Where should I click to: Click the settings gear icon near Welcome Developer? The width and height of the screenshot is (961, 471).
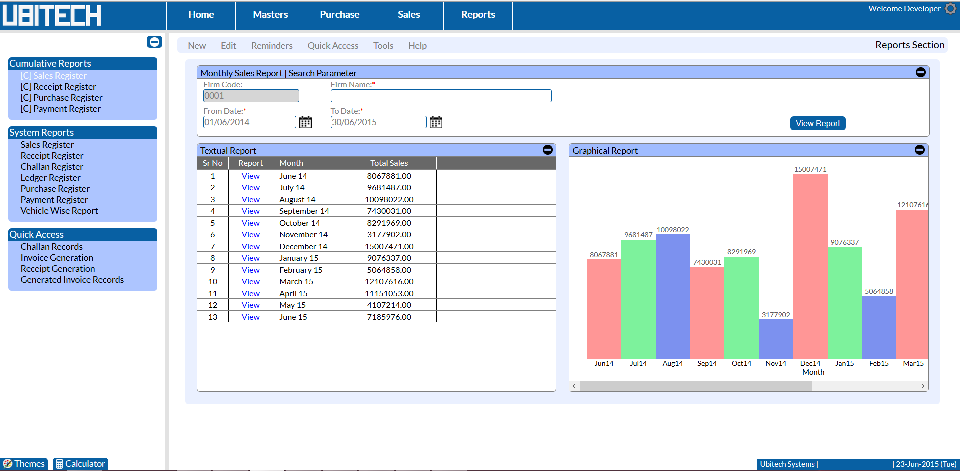pyautogui.click(x=950, y=9)
